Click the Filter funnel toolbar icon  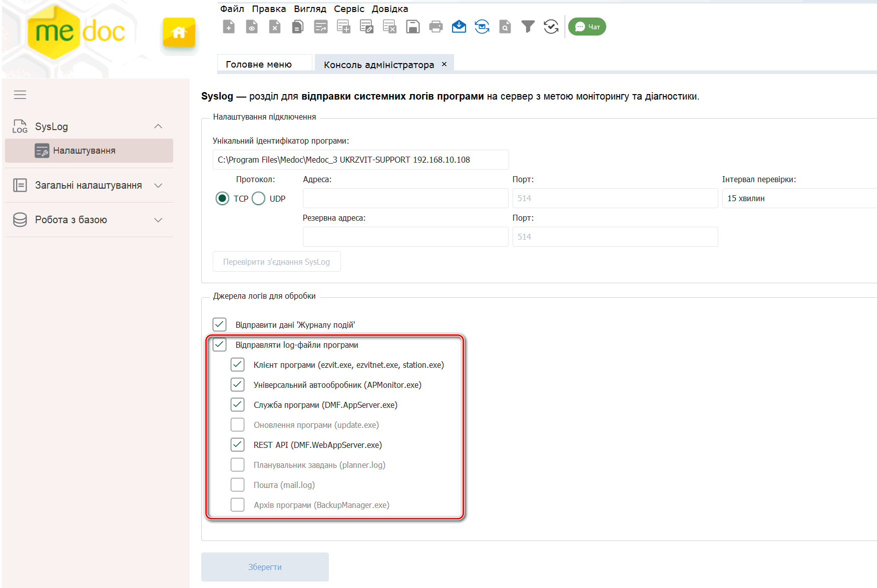[x=528, y=27]
